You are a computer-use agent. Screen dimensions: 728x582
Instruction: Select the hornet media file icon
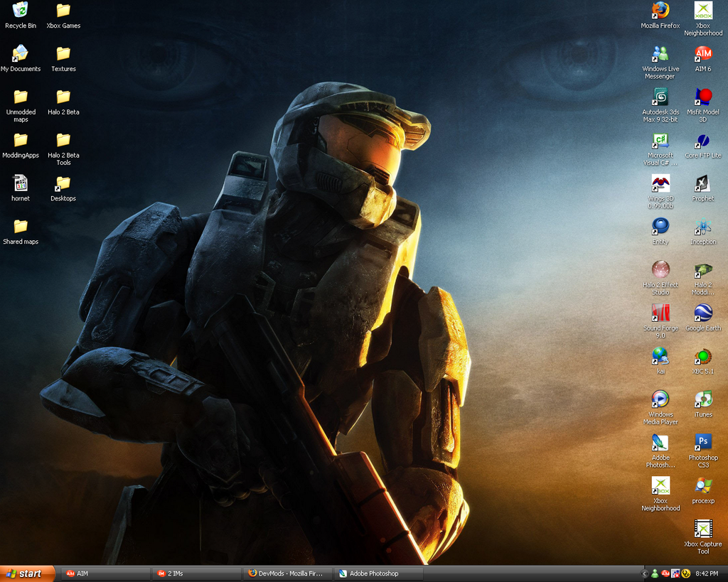coord(21,188)
